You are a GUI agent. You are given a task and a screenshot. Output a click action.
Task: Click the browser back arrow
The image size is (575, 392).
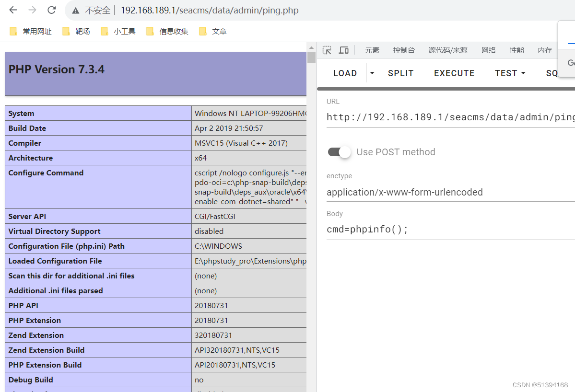point(13,10)
